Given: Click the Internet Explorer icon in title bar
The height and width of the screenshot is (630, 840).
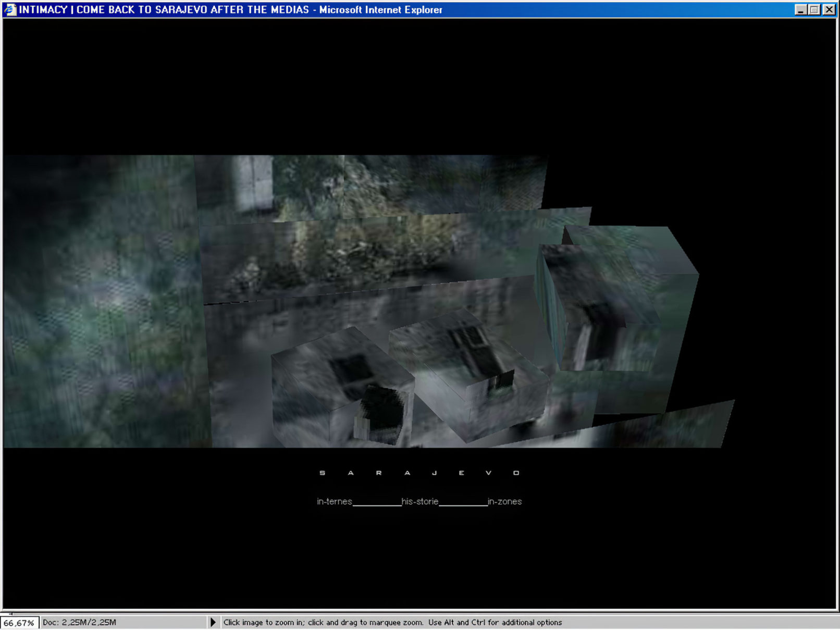Looking at the screenshot, I should [x=10, y=9].
